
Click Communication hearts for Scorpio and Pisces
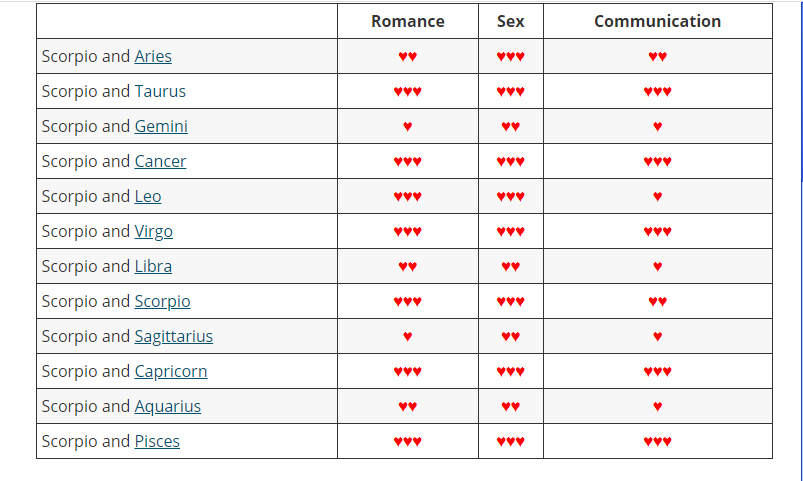(x=657, y=442)
